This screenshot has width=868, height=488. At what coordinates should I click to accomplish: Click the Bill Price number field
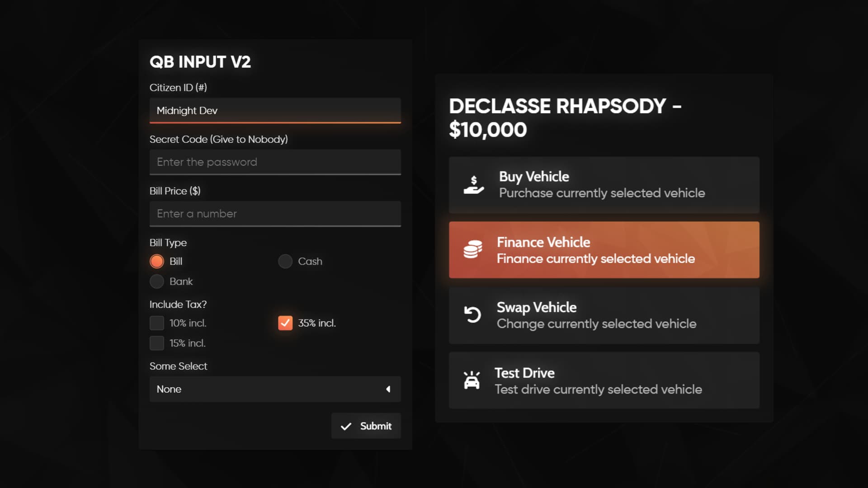click(x=275, y=213)
